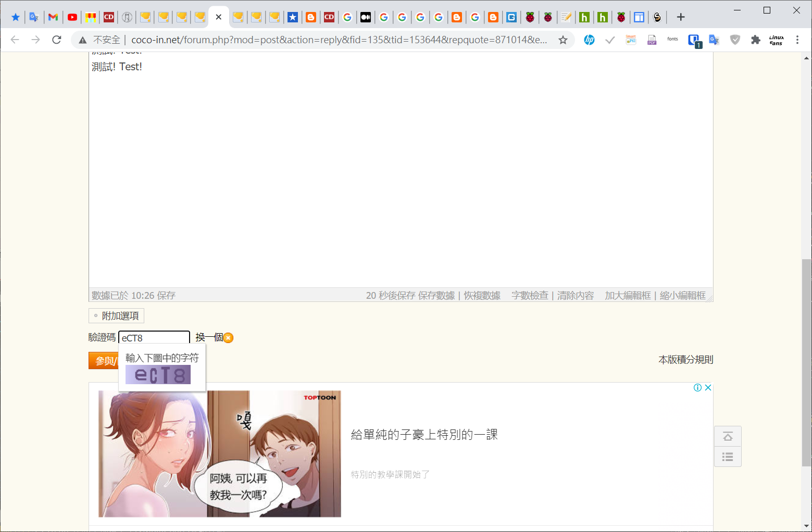Open the Google Translate tab in tab strip
Viewport: 812px width, 532px height.
34,17
